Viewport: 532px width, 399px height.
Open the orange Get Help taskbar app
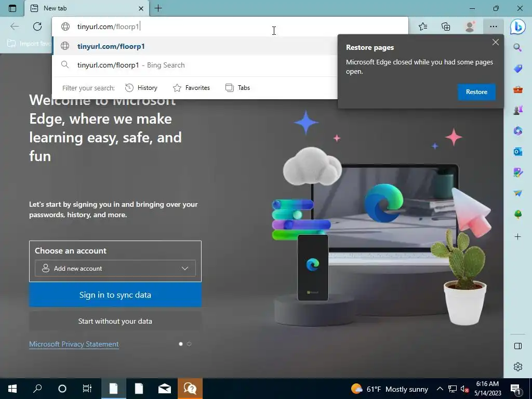(190, 389)
